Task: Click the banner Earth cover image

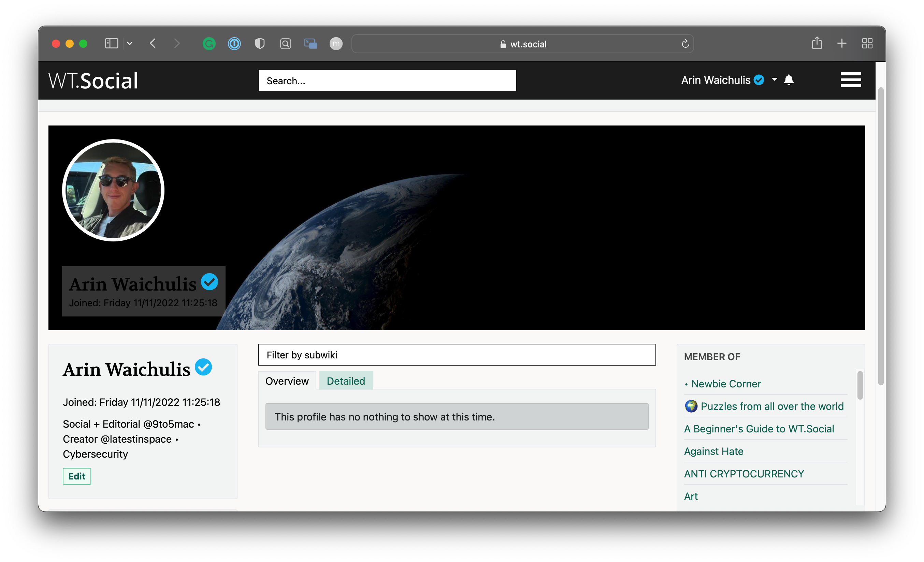Action: pos(457,228)
